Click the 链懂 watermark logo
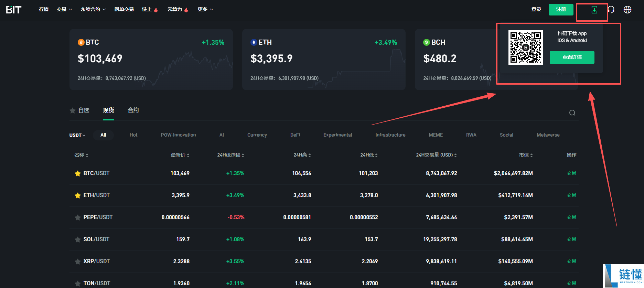 coord(623,276)
